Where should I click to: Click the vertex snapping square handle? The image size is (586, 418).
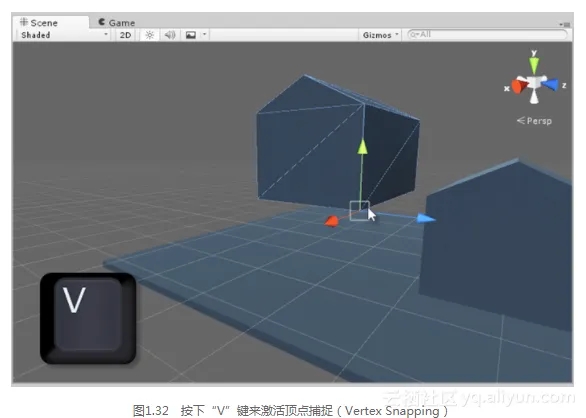pyautogui.click(x=360, y=210)
